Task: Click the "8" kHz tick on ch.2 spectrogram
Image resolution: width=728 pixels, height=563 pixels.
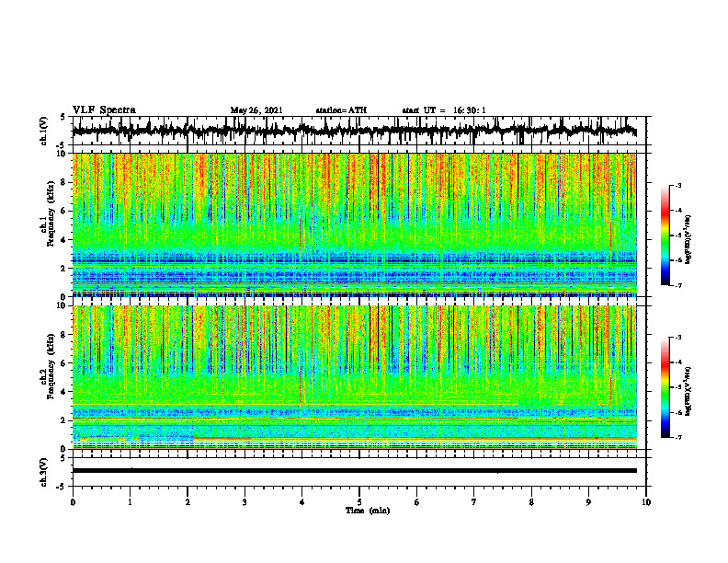Action: tap(64, 335)
